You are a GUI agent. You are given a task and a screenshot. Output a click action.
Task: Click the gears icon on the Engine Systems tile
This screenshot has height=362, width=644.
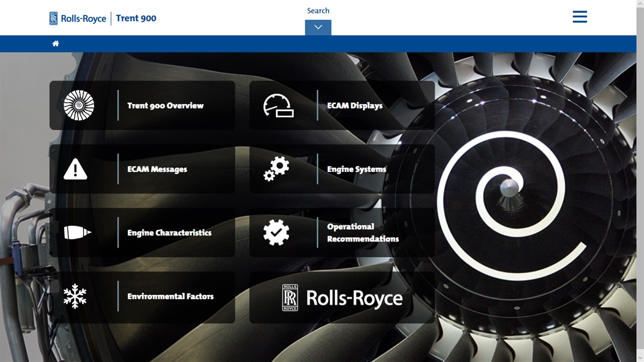coord(277,169)
